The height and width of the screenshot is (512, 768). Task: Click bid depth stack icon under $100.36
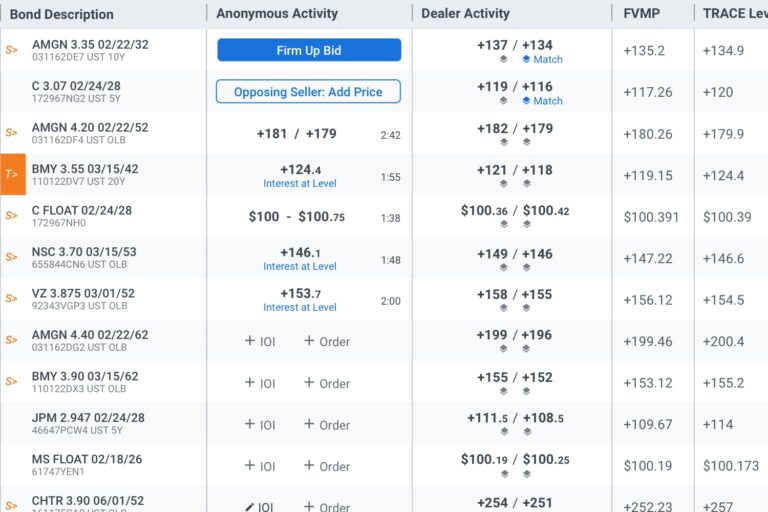point(504,224)
